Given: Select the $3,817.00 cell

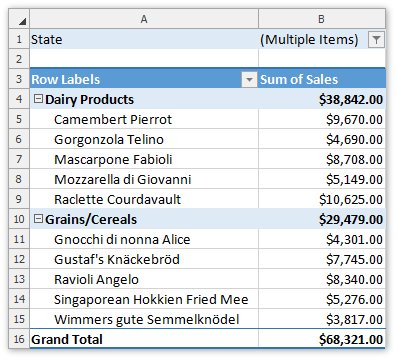Looking at the screenshot, I should [322, 319].
